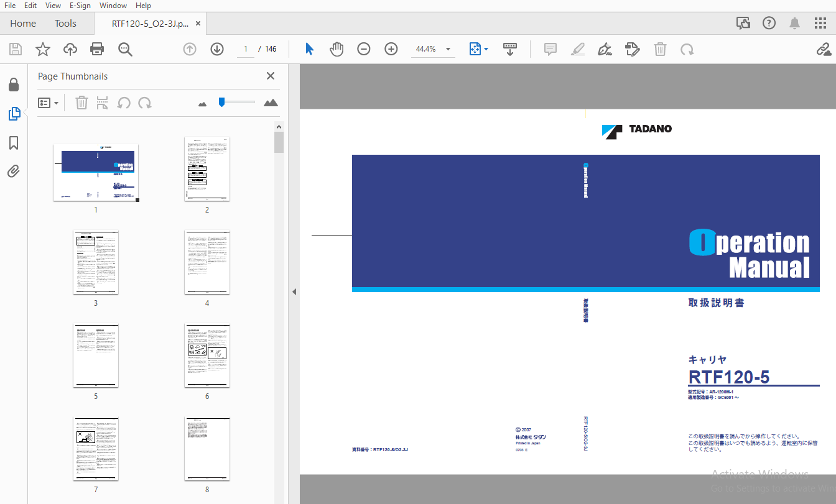Open the Attachments paperclip panel
This screenshot has width=836, height=504.
14,172
